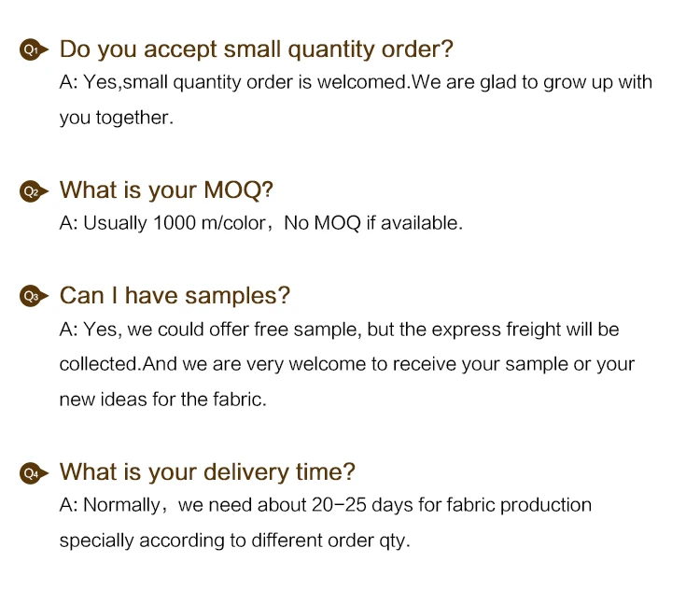700x604 pixels.
Task: Click the heading 'What is your delivery time?'
Action: coord(207,472)
